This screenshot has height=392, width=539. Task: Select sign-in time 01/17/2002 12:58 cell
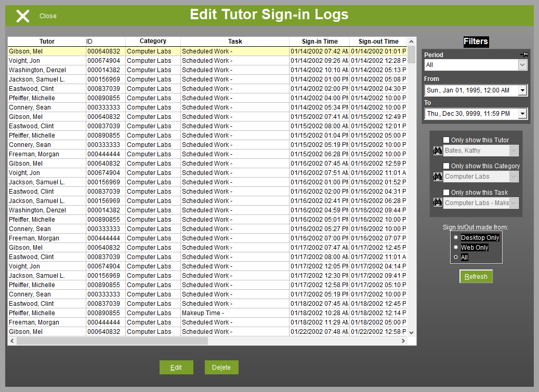[x=319, y=285]
